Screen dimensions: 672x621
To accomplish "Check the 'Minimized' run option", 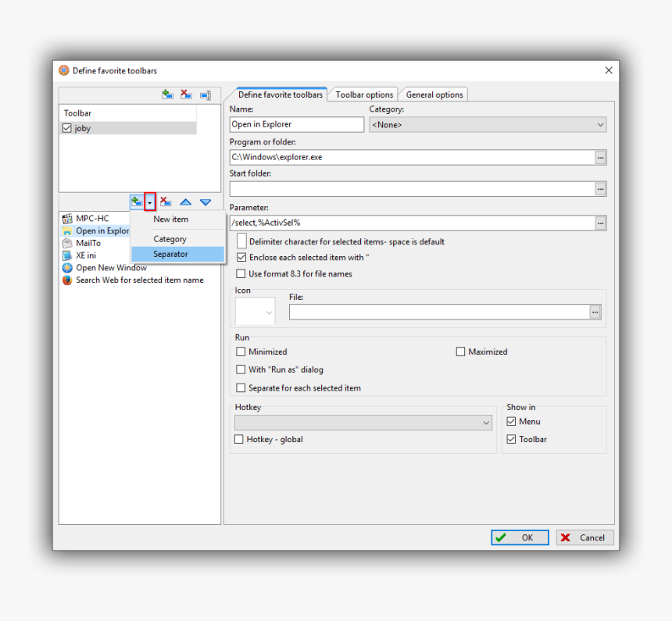I will point(241,352).
